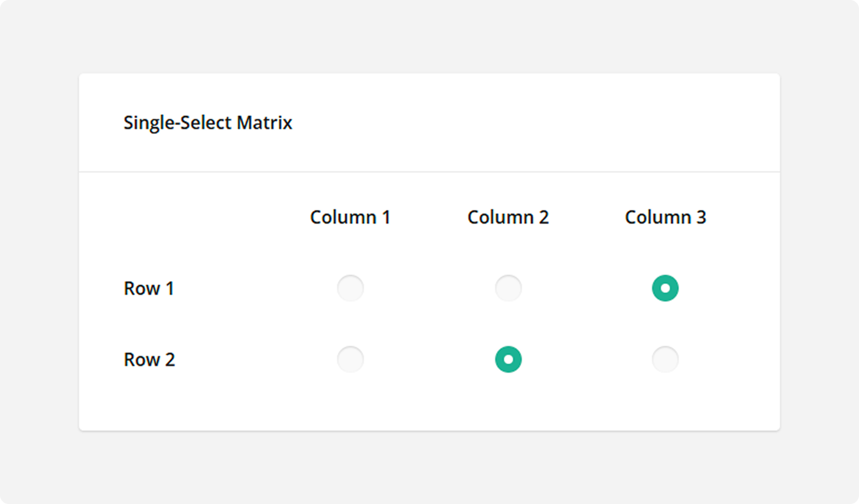Click the Row 2 label
The image size is (859, 504).
pos(149,359)
